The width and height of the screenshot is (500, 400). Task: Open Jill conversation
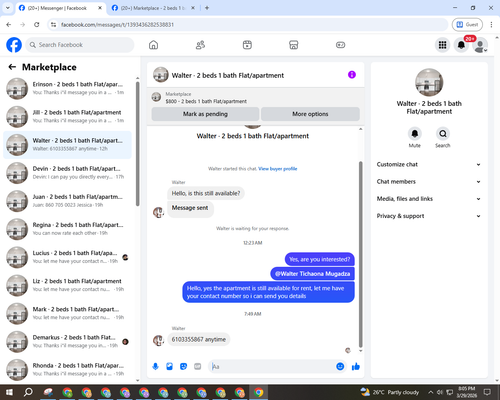click(68, 116)
